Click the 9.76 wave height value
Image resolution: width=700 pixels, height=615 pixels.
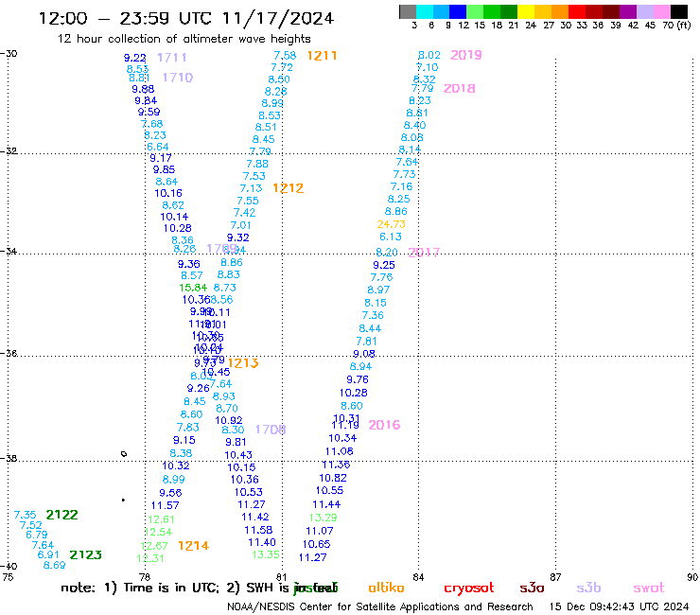(x=358, y=379)
